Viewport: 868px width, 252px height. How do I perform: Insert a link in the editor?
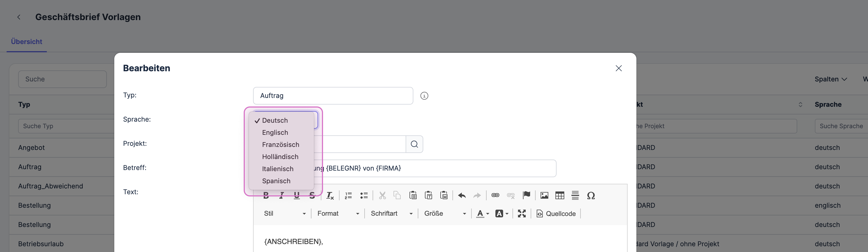[x=495, y=196]
